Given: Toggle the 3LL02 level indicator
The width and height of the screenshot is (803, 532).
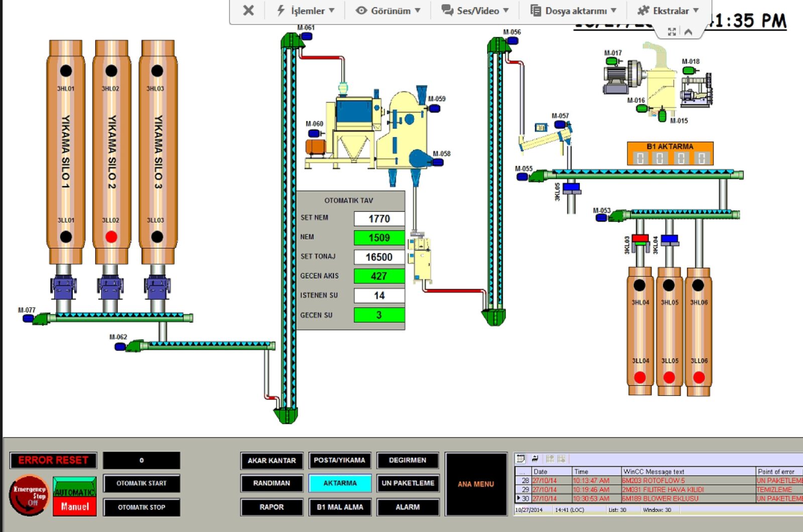Looking at the screenshot, I should pos(111,237).
